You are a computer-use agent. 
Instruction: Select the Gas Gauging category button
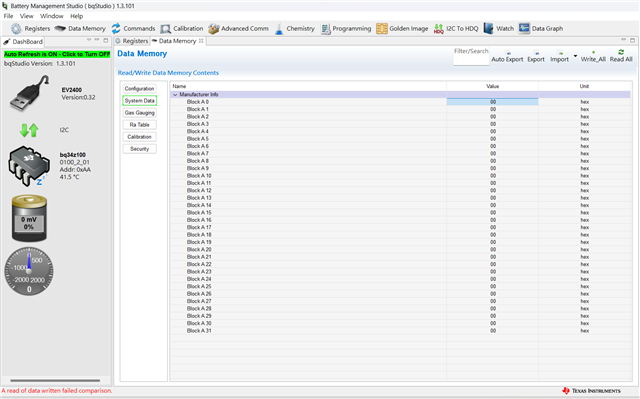(140, 113)
